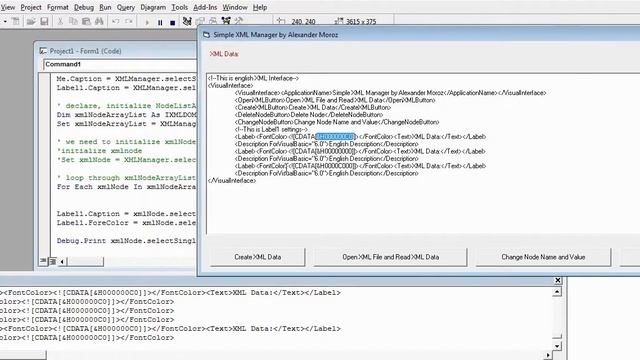Click the 'Debug.Print xmlNode.selectSingl' code line
Screen dimensions: 640x360
(126, 241)
